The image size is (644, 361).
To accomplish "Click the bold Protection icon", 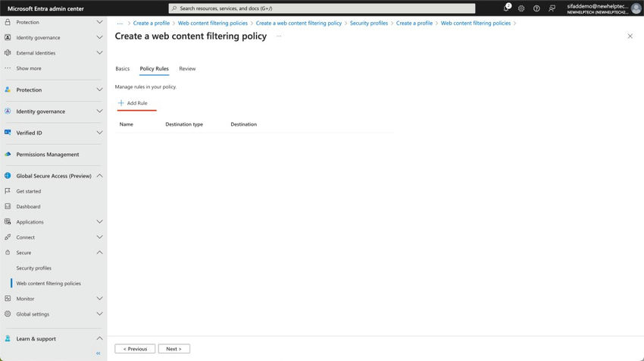I will [x=8, y=89].
